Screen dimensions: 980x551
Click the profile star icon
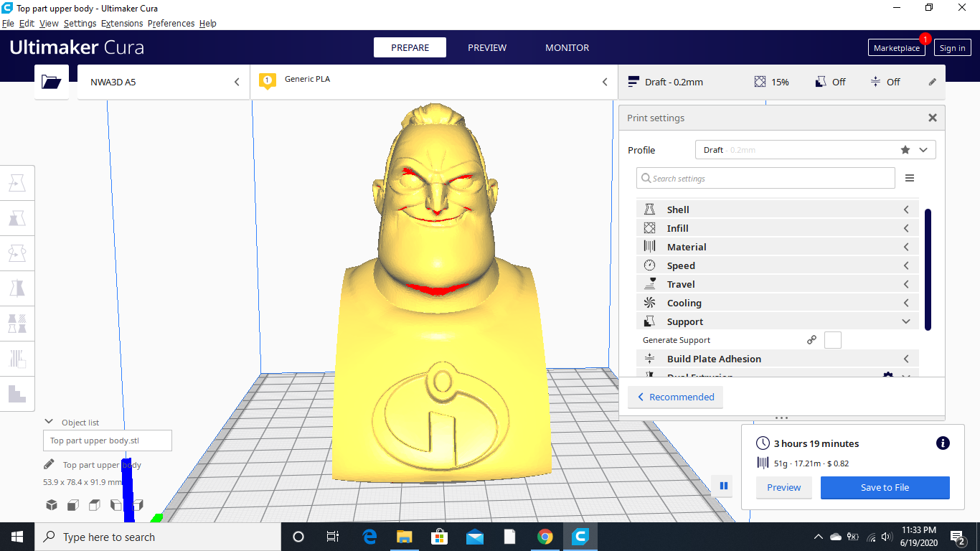pyautogui.click(x=905, y=150)
